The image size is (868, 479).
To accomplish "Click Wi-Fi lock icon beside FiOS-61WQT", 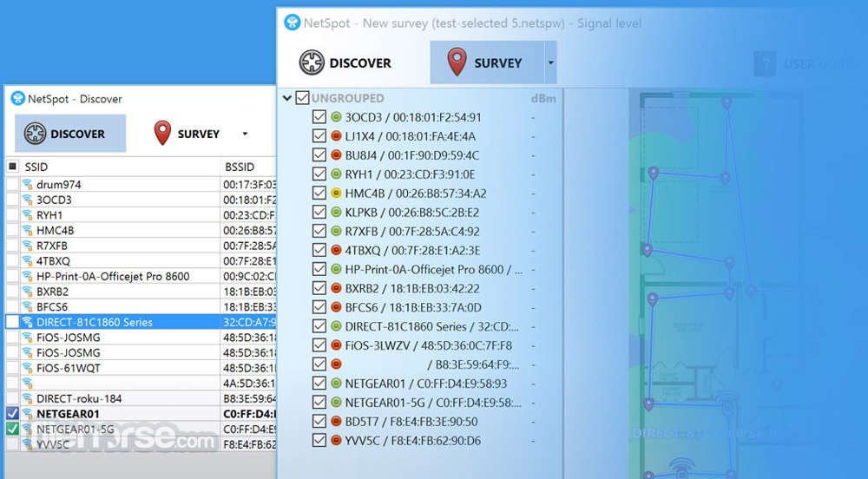I will [x=27, y=368].
